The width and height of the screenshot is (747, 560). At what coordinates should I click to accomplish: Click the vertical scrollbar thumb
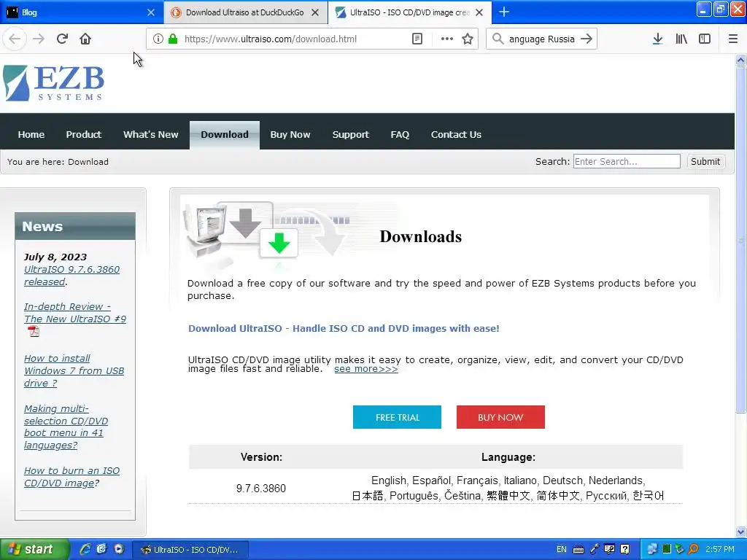[740, 239]
